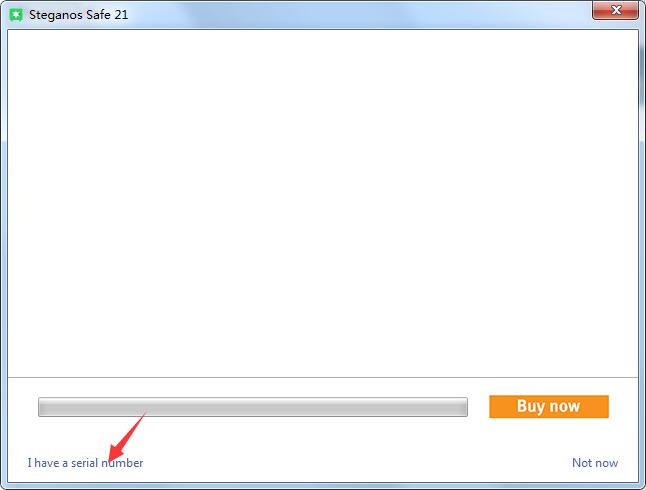Click empty space between the serial and Not now links
This screenshot has width=646, height=490.
(358, 463)
